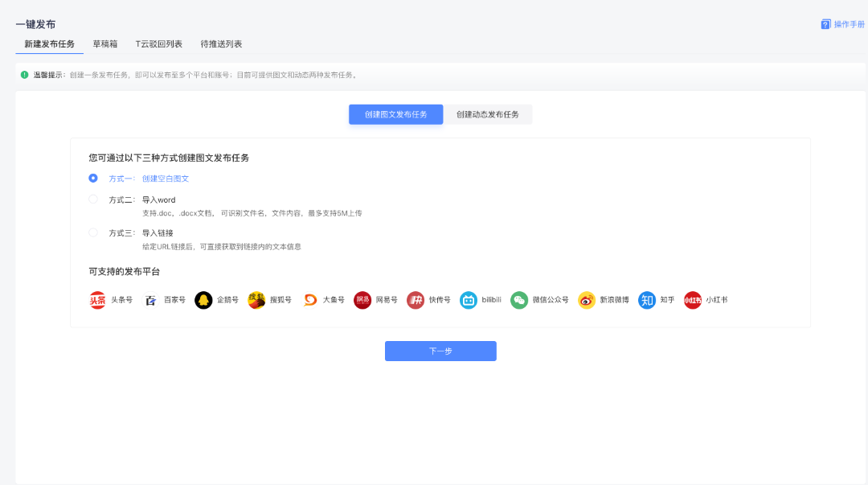The width and height of the screenshot is (868, 485).
Task: Open the T云驳回列表 tab
Action: pos(158,44)
